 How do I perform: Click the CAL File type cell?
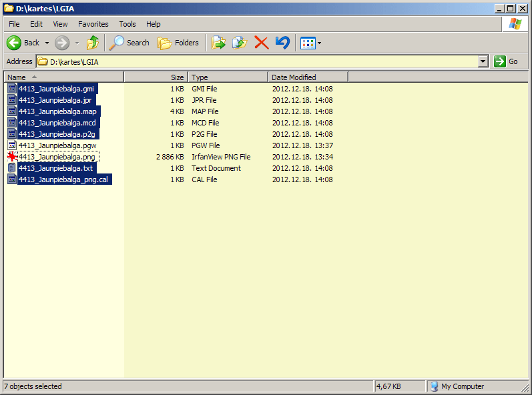pos(204,179)
